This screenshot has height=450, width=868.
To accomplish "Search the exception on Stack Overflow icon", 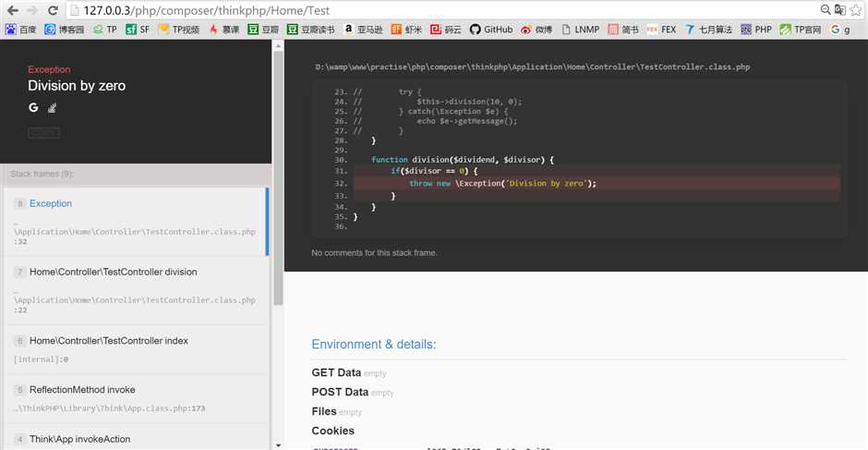I will pos(52,108).
